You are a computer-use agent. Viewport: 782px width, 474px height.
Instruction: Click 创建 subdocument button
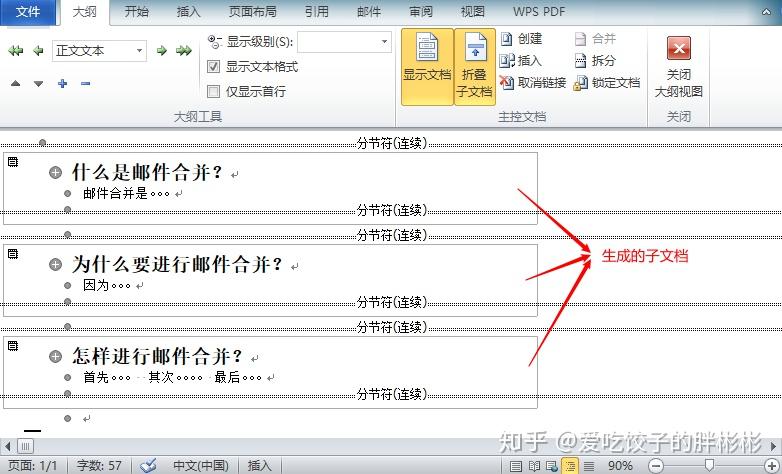pyautogui.click(x=521, y=39)
